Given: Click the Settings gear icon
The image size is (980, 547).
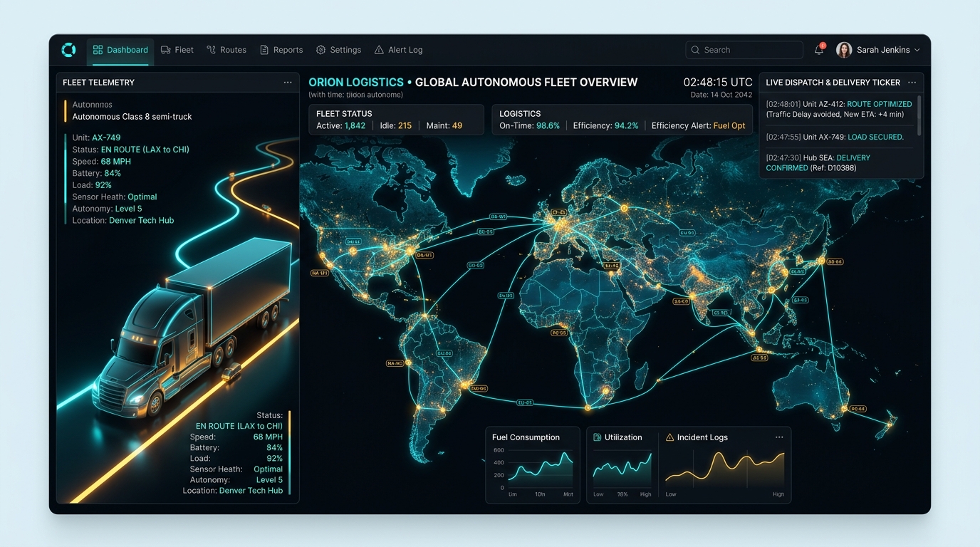Looking at the screenshot, I should point(320,50).
